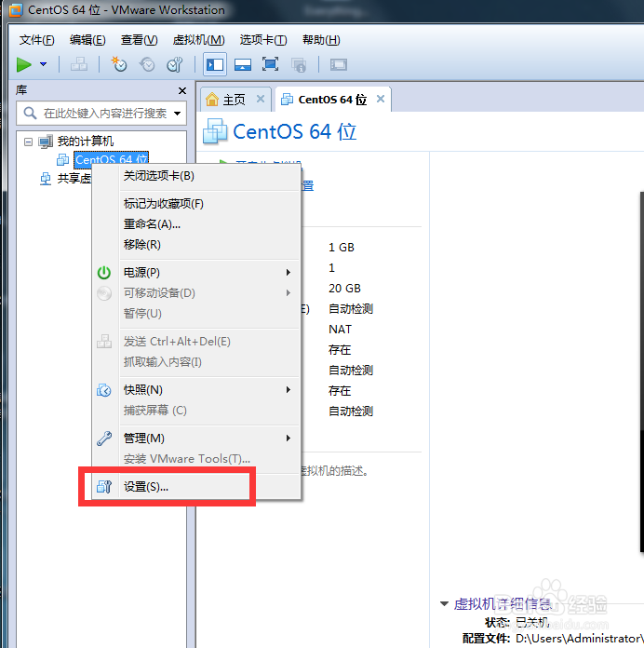Screen dimensions: 644x648
Task: Open the power options dropdown arrow
Action: (43, 64)
